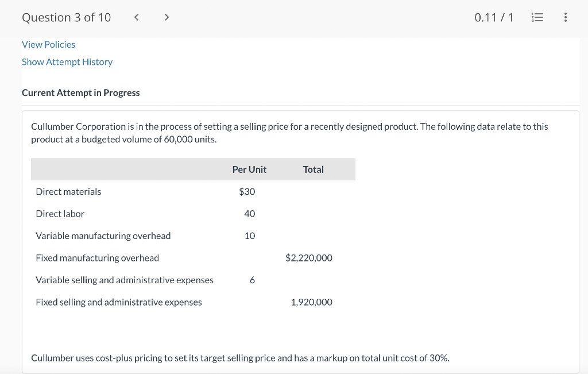The width and height of the screenshot is (588, 374).
Task: Advance to the next question arrow
Action: [167, 17]
